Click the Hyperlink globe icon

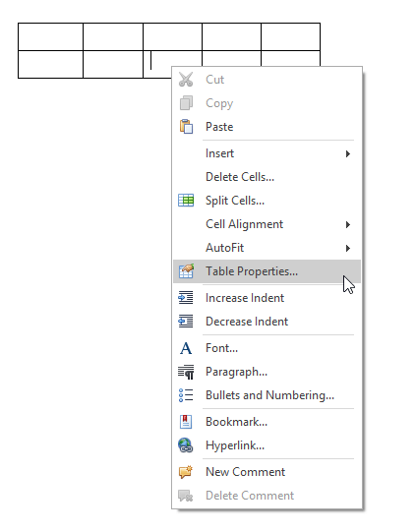pos(186,445)
